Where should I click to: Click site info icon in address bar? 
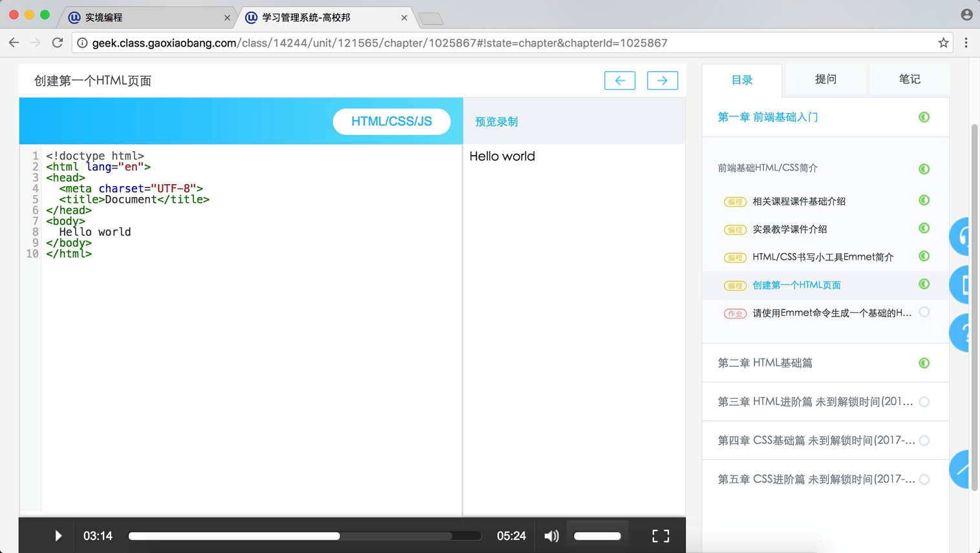coord(82,43)
